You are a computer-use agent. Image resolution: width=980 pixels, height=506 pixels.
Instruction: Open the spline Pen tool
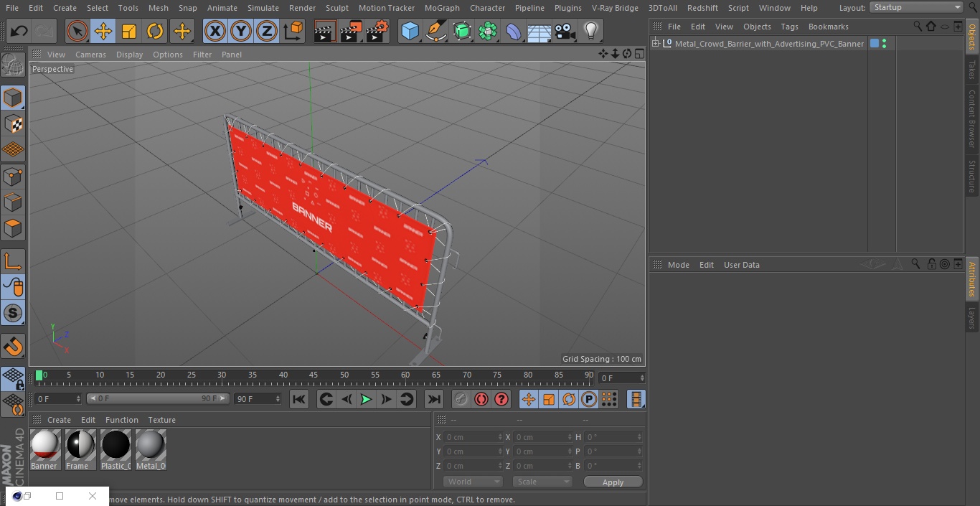(x=435, y=31)
